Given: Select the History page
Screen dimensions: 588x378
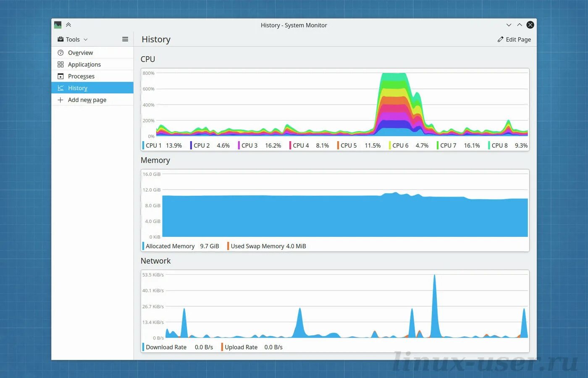Looking at the screenshot, I should click(92, 88).
